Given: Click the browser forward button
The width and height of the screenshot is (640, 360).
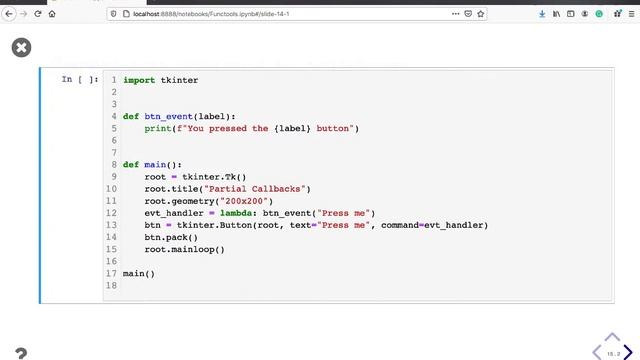Looking at the screenshot, I should tap(24, 14).
